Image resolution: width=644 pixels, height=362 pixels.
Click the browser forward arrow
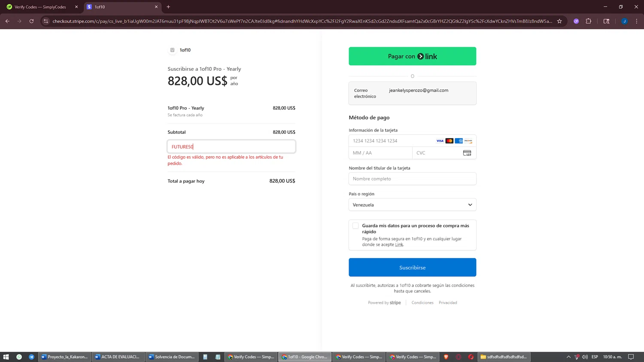click(19, 21)
